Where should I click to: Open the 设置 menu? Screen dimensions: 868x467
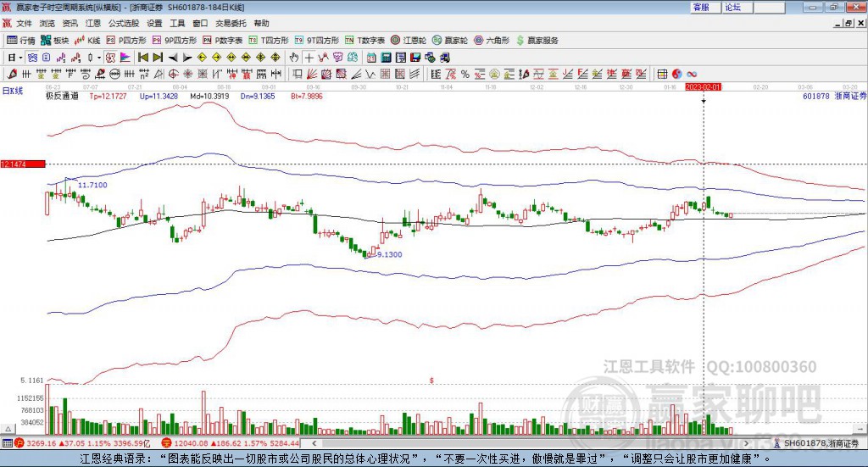tap(154, 23)
